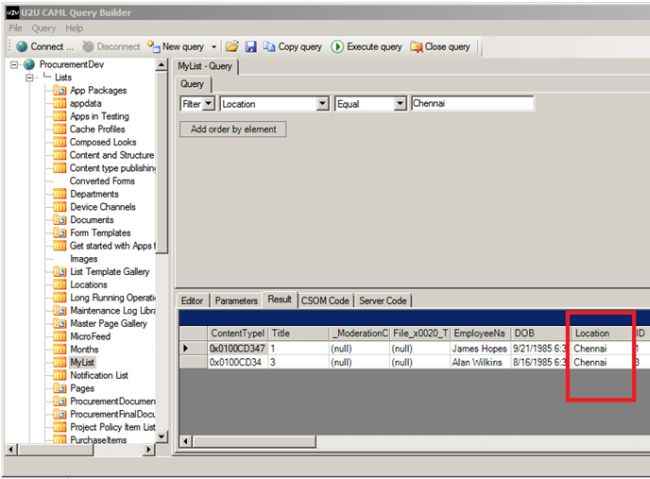This screenshot has width=650, height=479.
Task: Select the first result row header arrow
Action: point(193,349)
